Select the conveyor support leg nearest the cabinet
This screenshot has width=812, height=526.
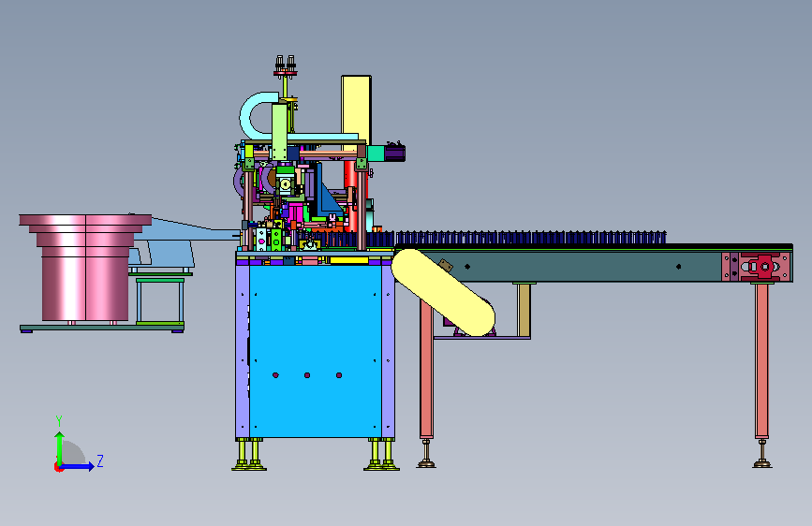coord(426,369)
